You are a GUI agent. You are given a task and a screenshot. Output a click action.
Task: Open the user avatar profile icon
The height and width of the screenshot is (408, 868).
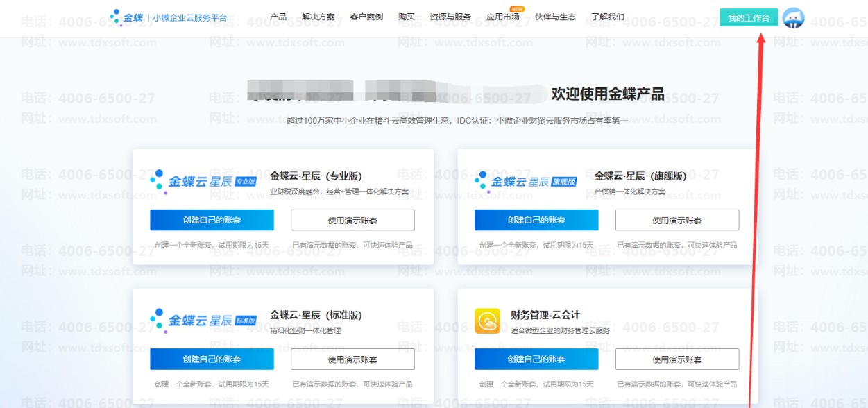coord(793,18)
